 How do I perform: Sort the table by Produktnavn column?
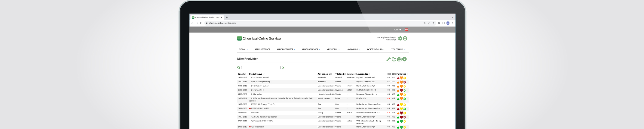click(256, 74)
